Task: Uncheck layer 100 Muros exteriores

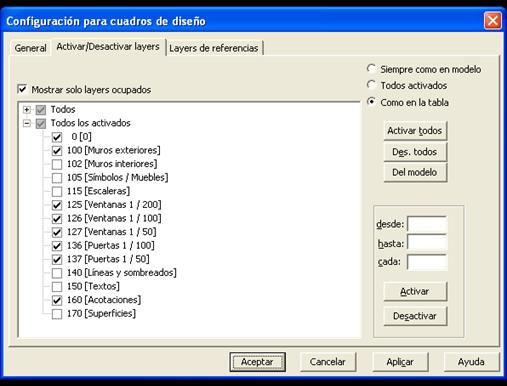Action: click(57, 151)
